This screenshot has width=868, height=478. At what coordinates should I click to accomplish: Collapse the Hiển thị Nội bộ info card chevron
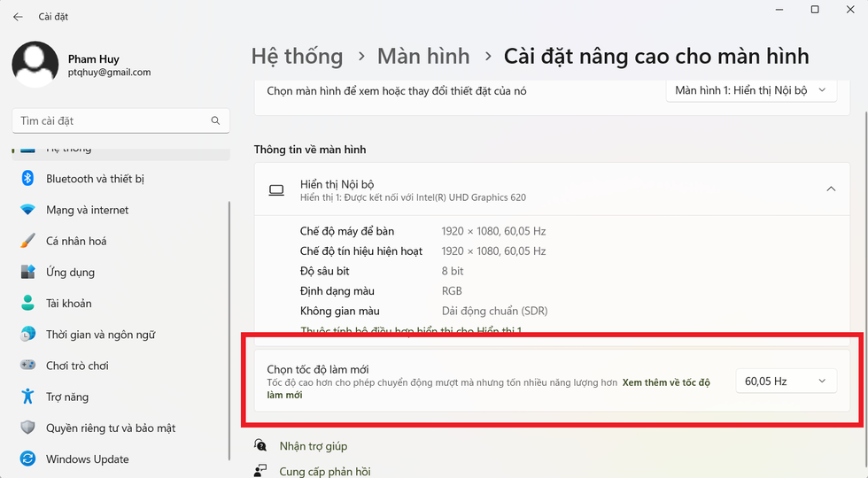[831, 189]
